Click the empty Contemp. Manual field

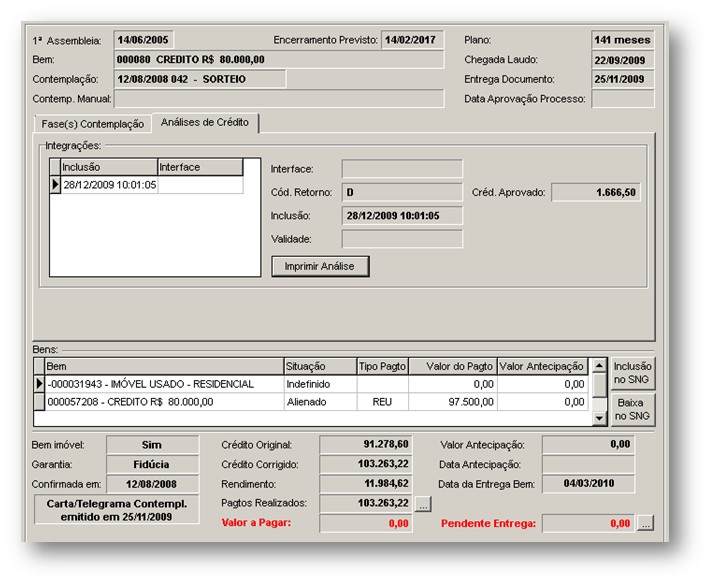pyautogui.click(x=278, y=99)
